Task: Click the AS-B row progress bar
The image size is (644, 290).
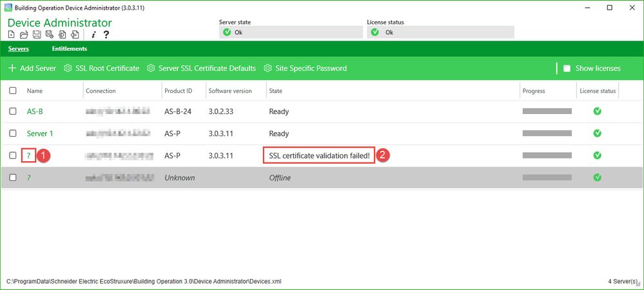Action: [547, 111]
